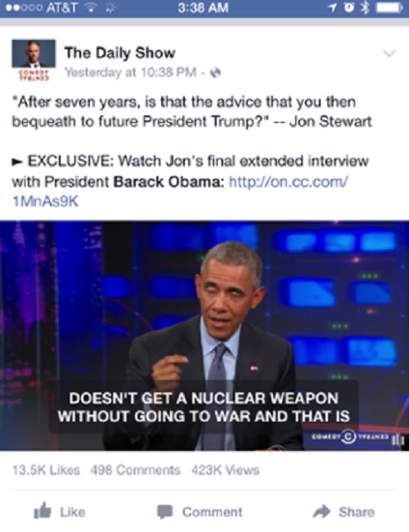
Task: Tap the battery indicator icon
Action: point(389,7)
